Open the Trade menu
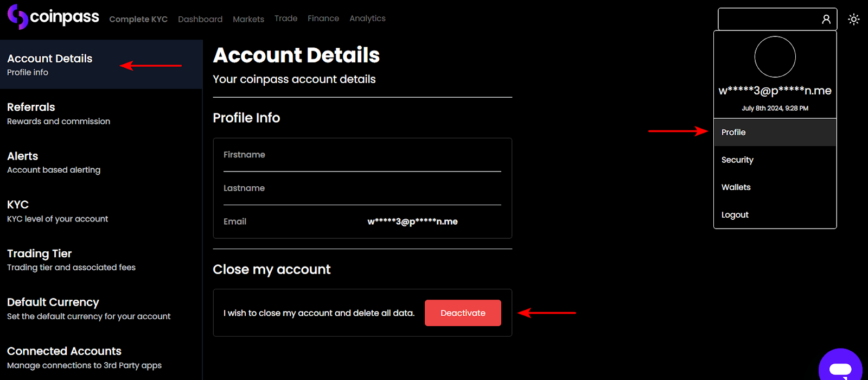868x380 pixels. (286, 18)
